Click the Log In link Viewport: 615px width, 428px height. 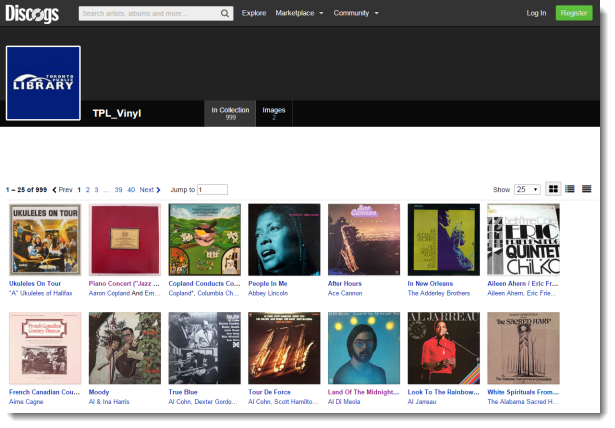536,13
